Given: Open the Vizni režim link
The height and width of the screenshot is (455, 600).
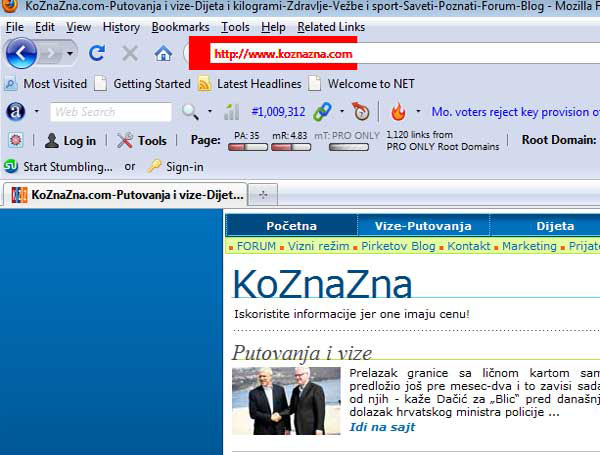Looking at the screenshot, I should click(318, 246).
